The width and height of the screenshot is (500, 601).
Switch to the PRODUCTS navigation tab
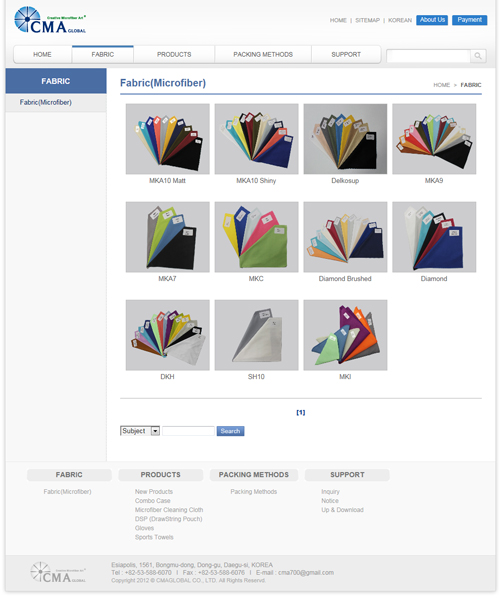(174, 54)
